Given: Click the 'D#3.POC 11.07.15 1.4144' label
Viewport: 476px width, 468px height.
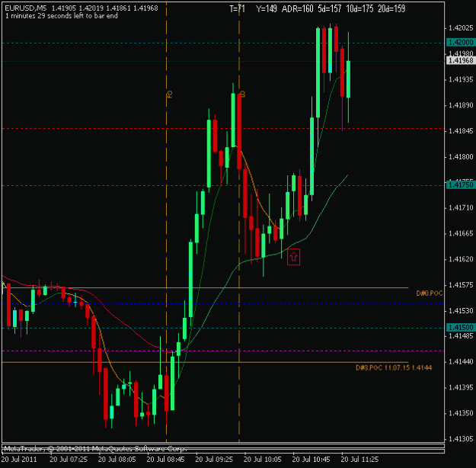Looking at the screenshot, I should coord(394,367).
